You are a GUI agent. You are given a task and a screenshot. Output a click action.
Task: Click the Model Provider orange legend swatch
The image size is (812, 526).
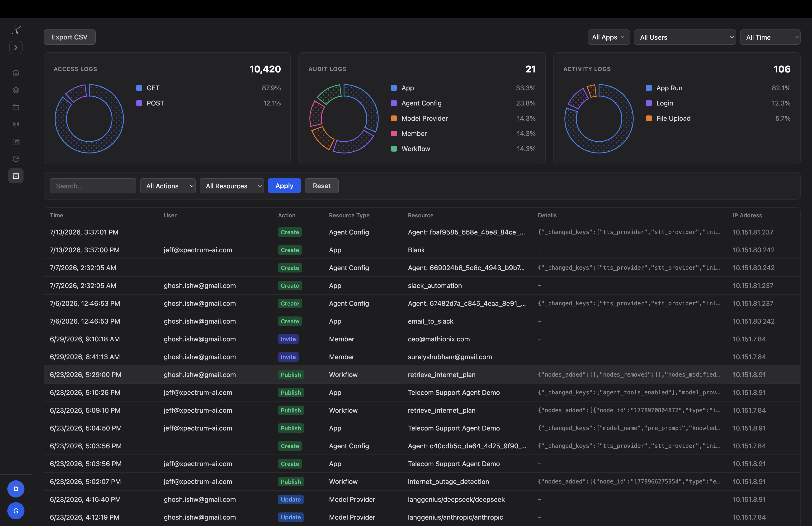click(394, 119)
